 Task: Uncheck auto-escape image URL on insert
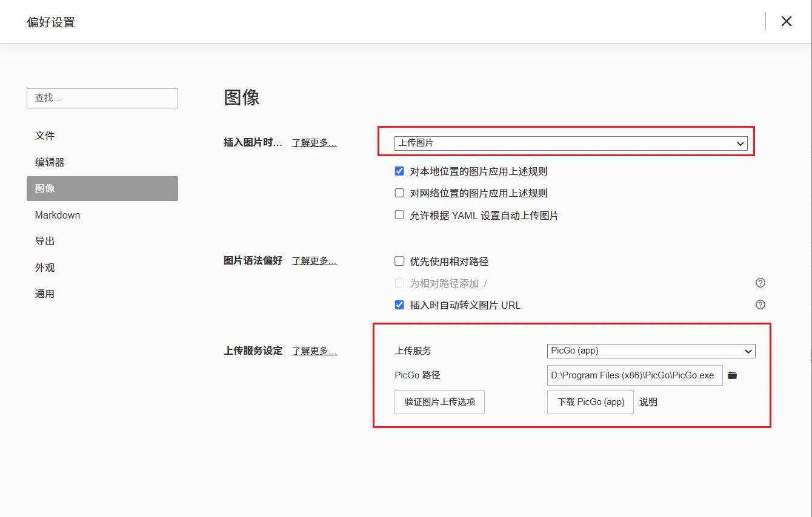[x=399, y=305]
